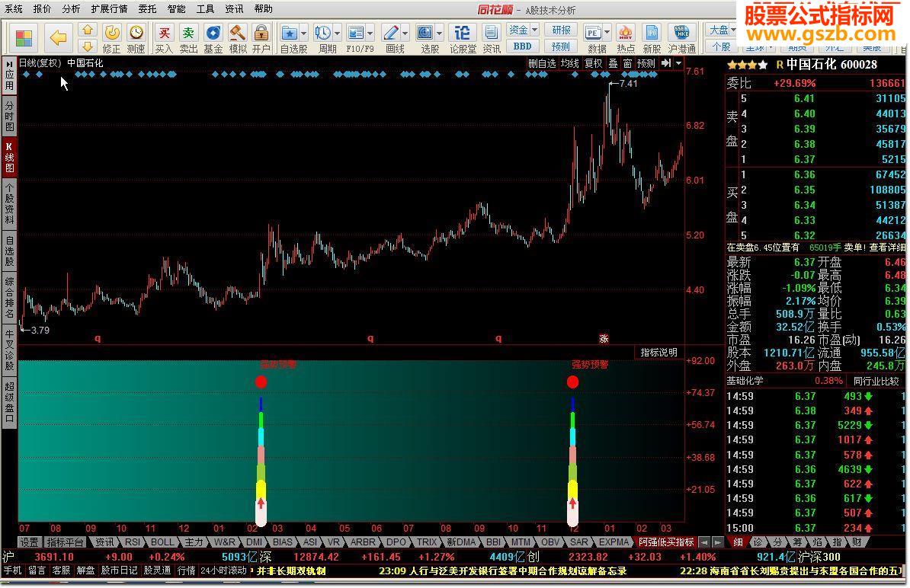This screenshot has width=910, height=588.
Task: Click the up arrow toolbar button
Action: click(x=87, y=30)
